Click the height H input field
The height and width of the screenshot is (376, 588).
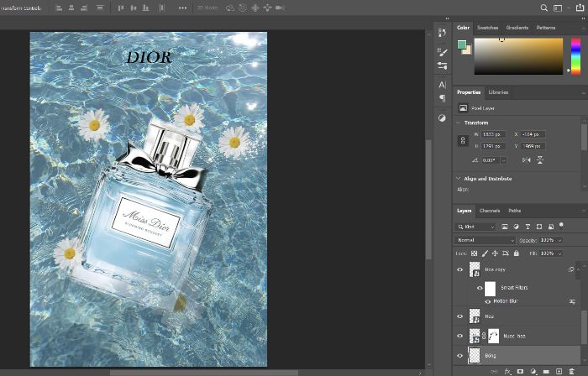[x=493, y=146]
